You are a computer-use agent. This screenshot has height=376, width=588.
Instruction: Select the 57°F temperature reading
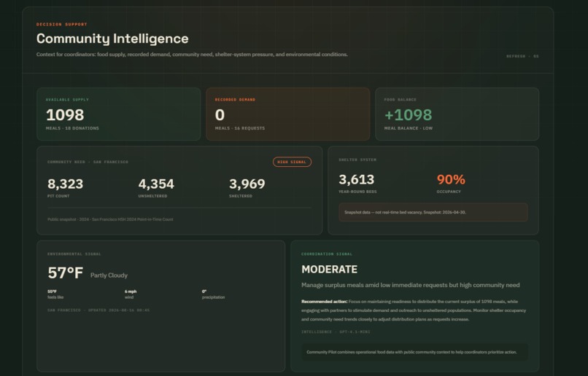pos(65,273)
